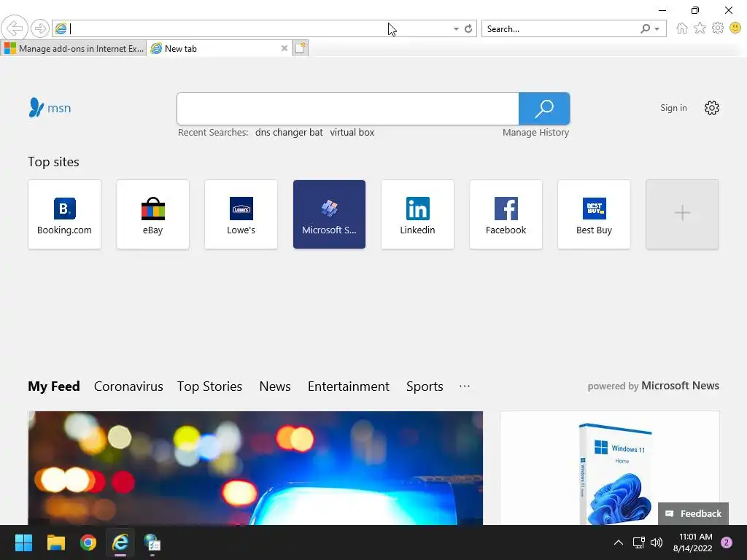Click the volume speaker tray icon
The image size is (747, 560).
click(657, 542)
